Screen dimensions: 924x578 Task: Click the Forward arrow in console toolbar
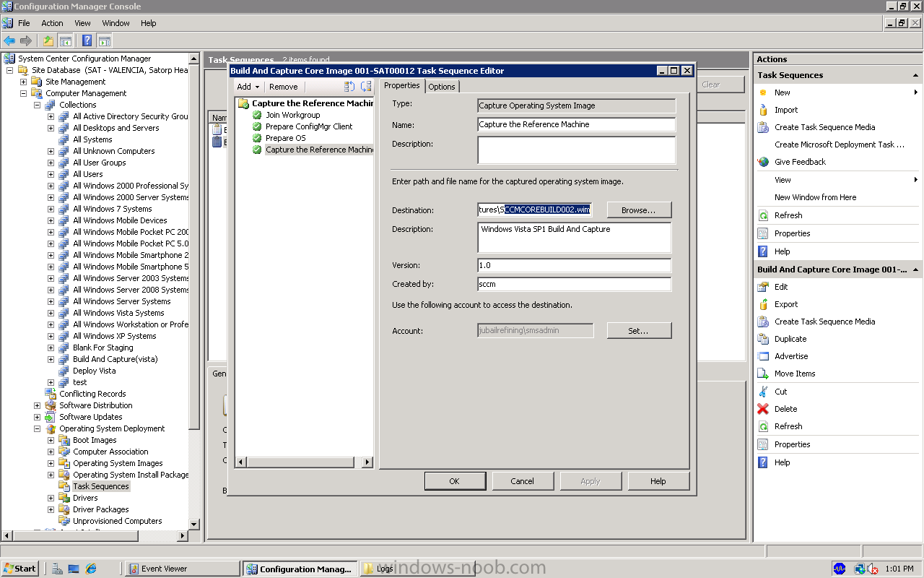tap(26, 40)
